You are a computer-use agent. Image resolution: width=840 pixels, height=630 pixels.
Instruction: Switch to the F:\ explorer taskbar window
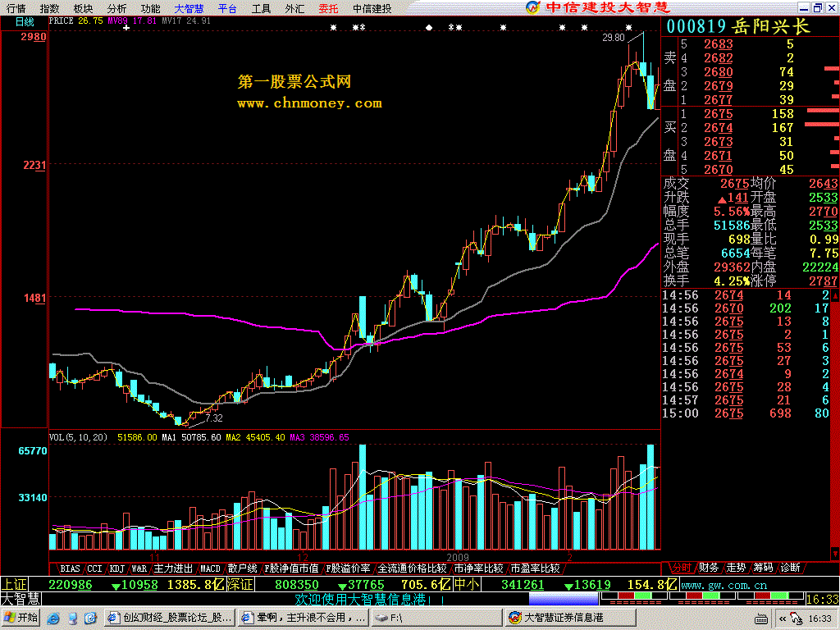(437, 618)
